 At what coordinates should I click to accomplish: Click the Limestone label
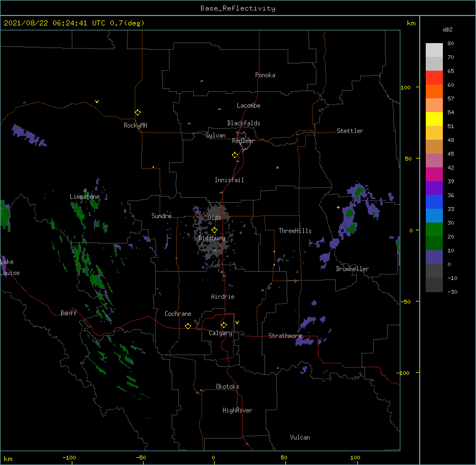(84, 197)
